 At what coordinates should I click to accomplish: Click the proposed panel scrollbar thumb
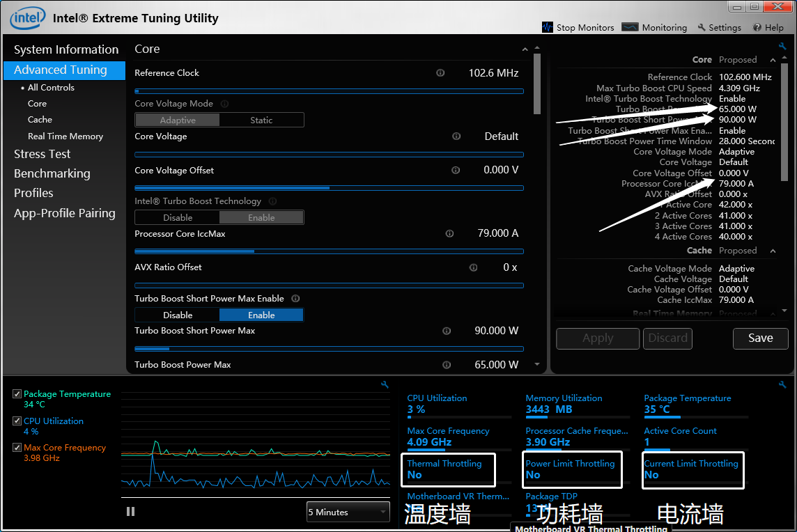(x=784, y=123)
